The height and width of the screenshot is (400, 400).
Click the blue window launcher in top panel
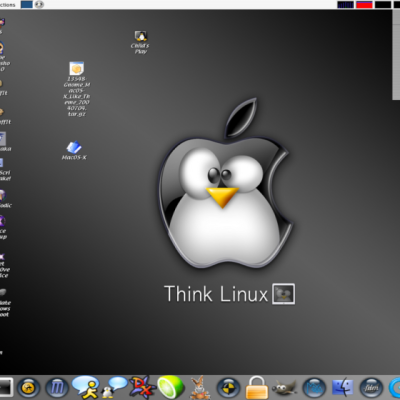(x=27, y=4)
